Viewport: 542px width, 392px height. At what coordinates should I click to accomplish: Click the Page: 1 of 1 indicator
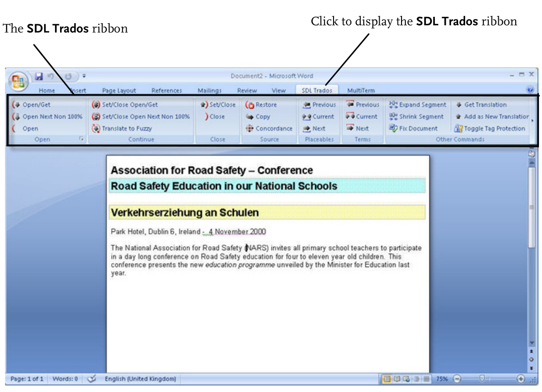[x=27, y=379]
